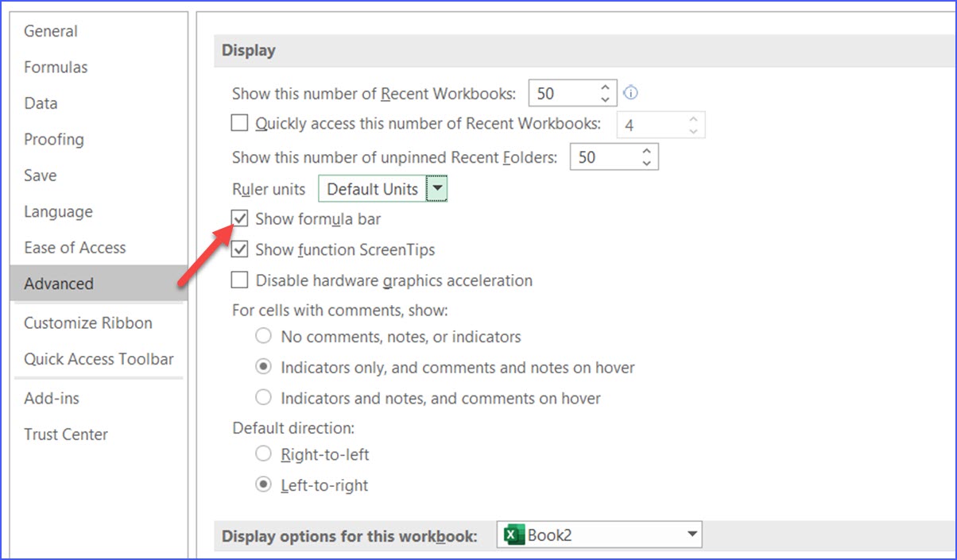This screenshot has width=957, height=560.
Task: Select Indicators and notes, comments on hover
Action: coord(264,398)
